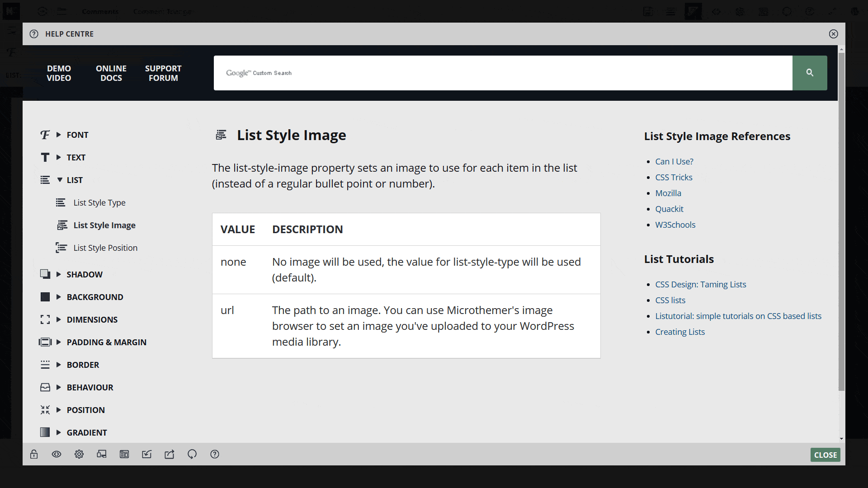The width and height of the screenshot is (868, 488).
Task: Click the Dimensions section icon in sidebar
Action: click(45, 319)
